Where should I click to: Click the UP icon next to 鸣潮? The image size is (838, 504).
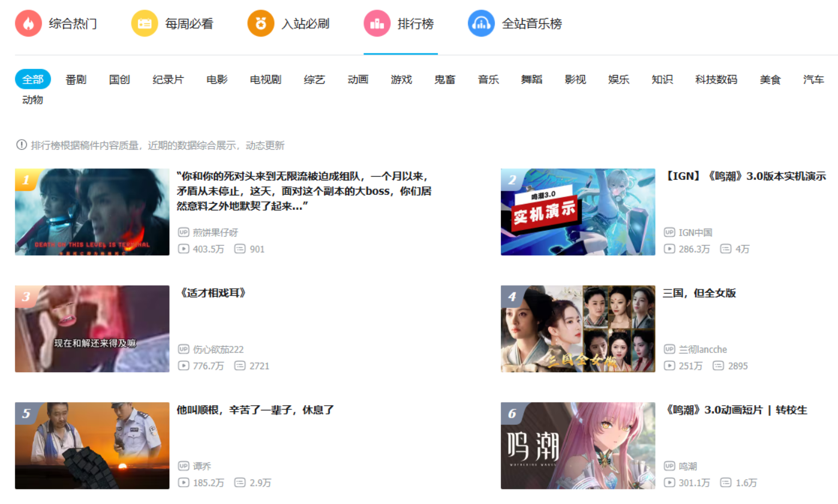[x=669, y=466]
